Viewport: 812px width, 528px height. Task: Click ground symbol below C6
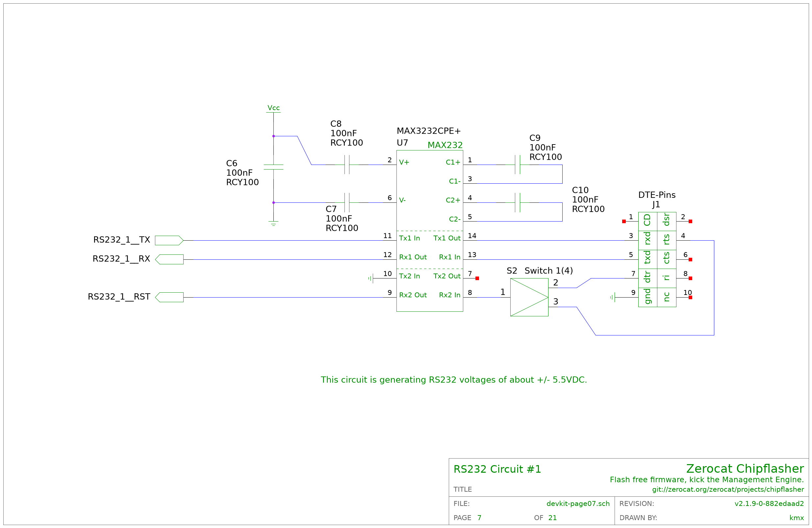pyautogui.click(x=273, y=224)
